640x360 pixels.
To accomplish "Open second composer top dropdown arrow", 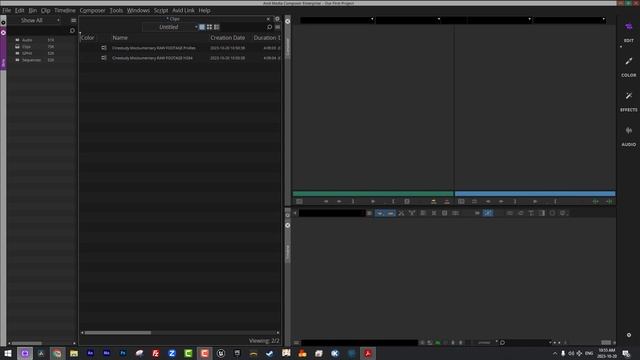I will pyautogui.click(x=439, y=19).
